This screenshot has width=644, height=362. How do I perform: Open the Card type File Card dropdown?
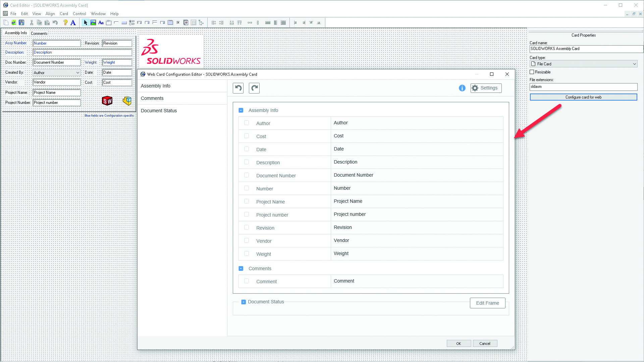click(x=584, y=64)
